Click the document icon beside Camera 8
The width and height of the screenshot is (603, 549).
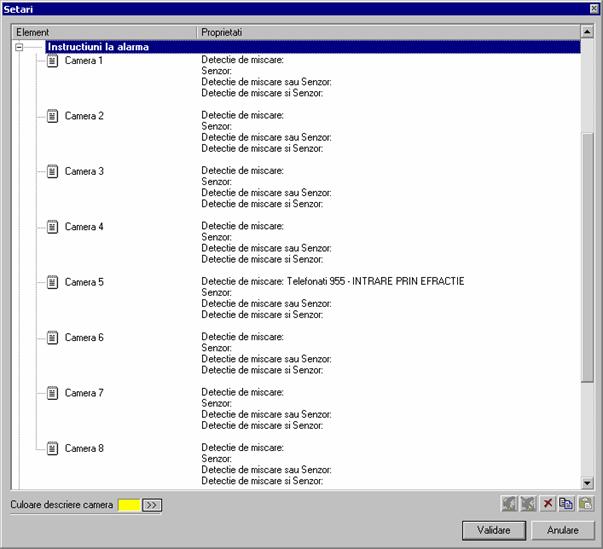(53, 448)
